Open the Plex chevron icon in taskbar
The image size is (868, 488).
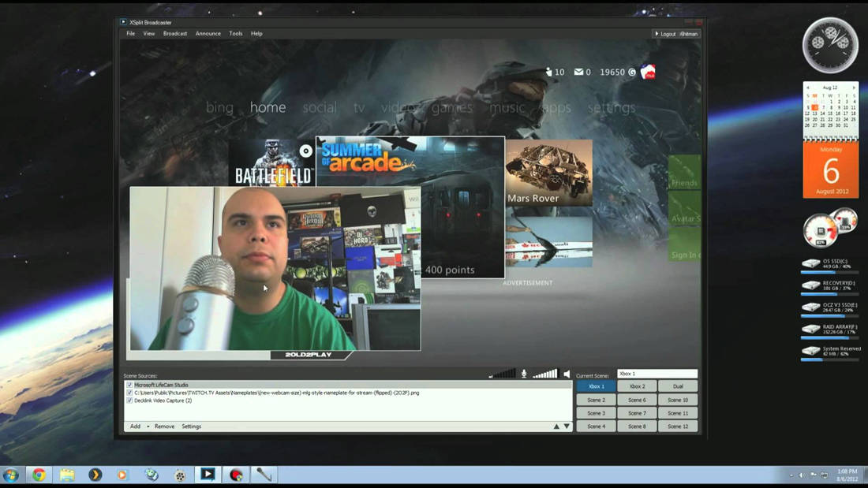coord(95,475)
